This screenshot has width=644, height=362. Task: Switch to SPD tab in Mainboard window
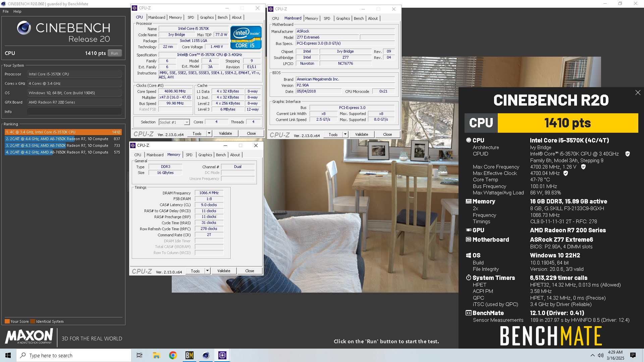pyautogui.click(x=327, y=18)
